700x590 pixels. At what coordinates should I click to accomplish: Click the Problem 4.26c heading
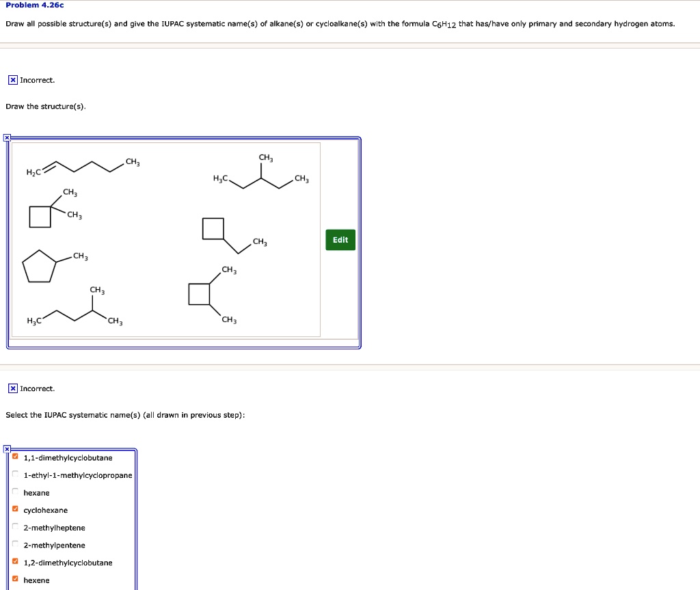pyautogui.click(x=33, y=5)
